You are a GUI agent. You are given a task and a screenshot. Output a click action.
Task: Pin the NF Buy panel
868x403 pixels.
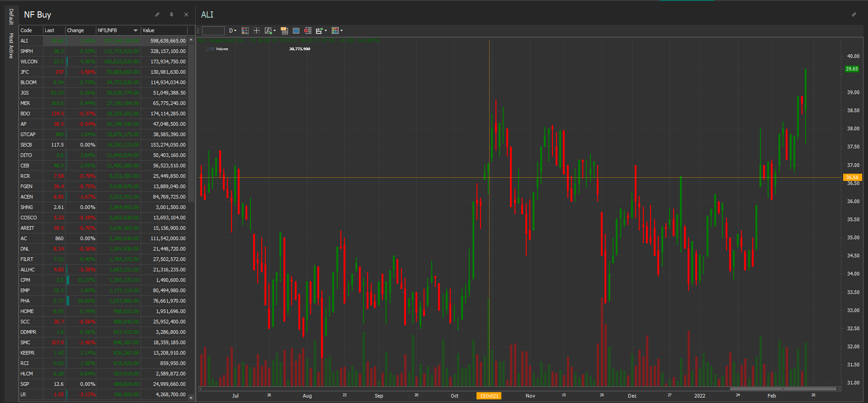[172, 14]
